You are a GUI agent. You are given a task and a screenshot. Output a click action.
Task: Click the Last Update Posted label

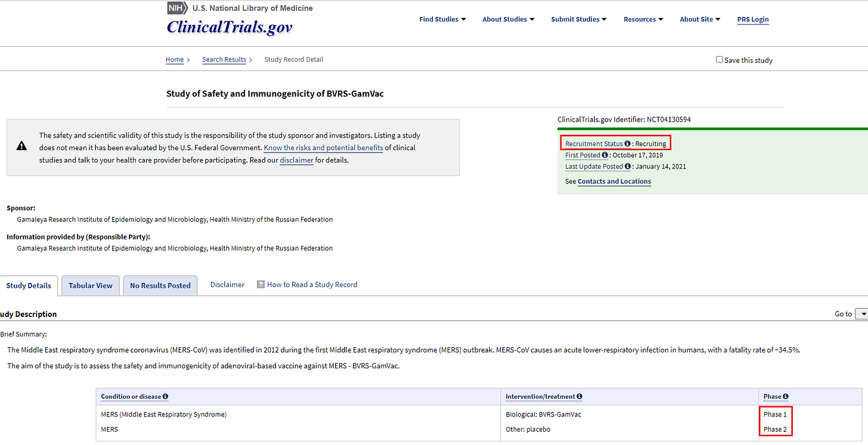[x=594, y=167]
